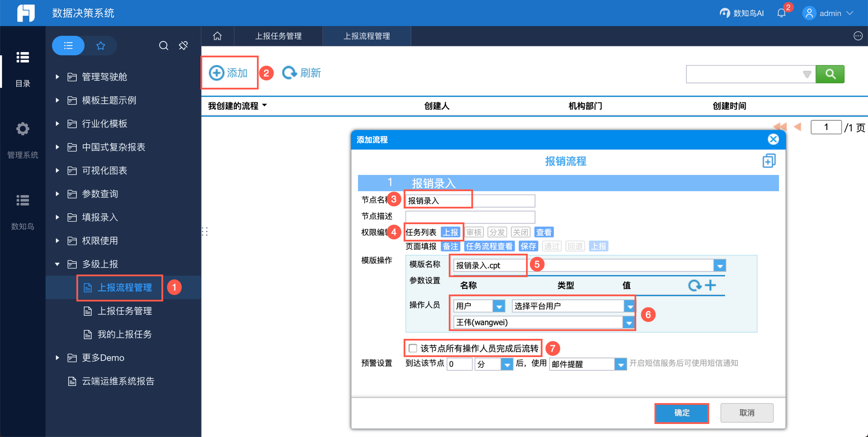Open the 王伟(wangwei) user dropdown
This screenshot has height=437, width=868.
[x=628, y=322]
